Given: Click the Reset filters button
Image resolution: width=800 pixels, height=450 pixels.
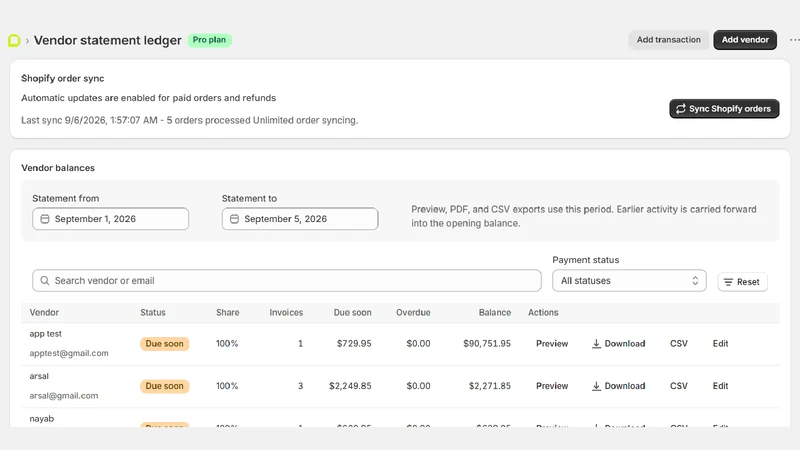Looking at the screenshot, I should pos(742,282).
